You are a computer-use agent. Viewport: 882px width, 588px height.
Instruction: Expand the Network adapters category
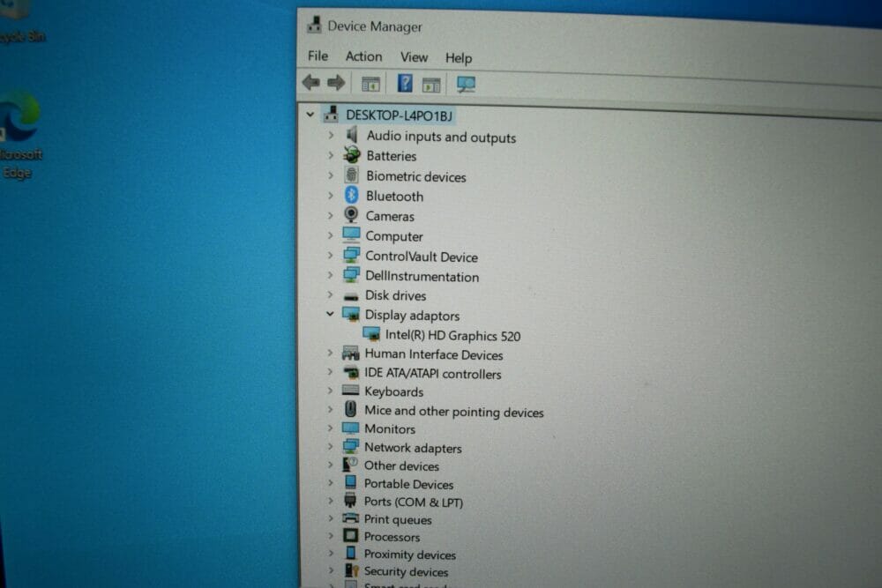[330, 446]
